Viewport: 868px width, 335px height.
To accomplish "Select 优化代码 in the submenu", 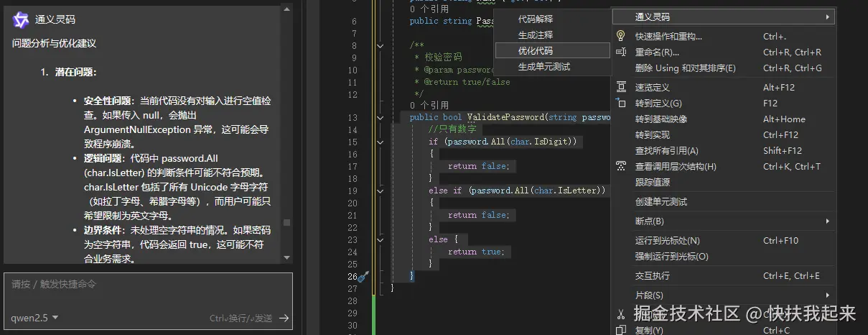I will tap(553, 50).
